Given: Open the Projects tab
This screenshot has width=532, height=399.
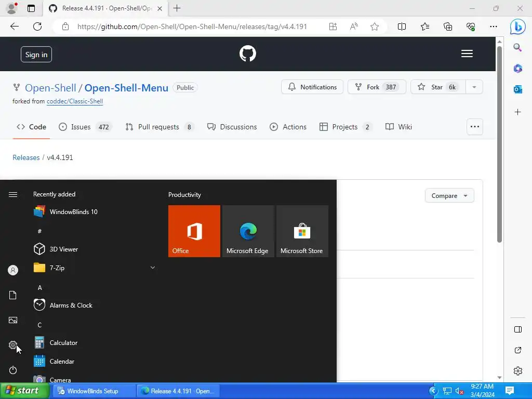Looking at the screenshot, I should tap(345, 127).
